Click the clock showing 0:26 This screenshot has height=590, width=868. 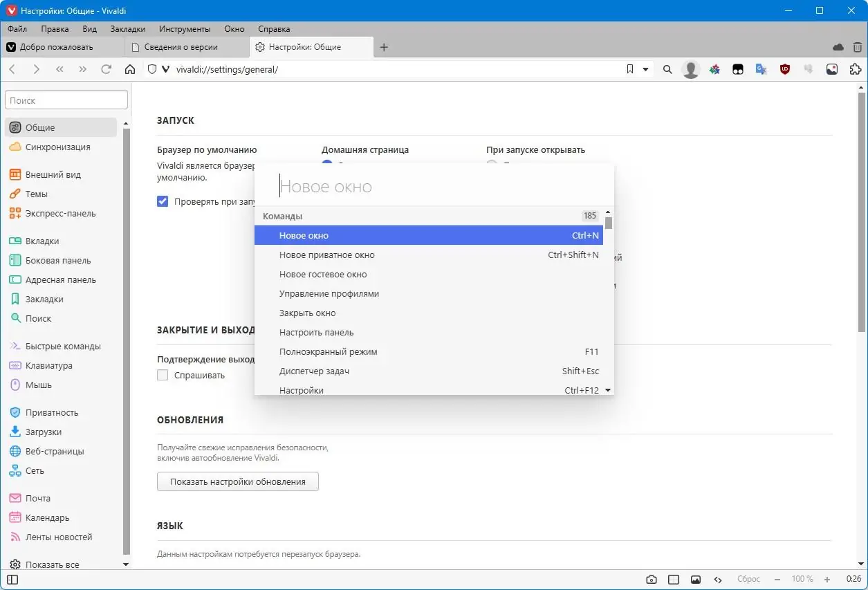[x=853, y=580]
